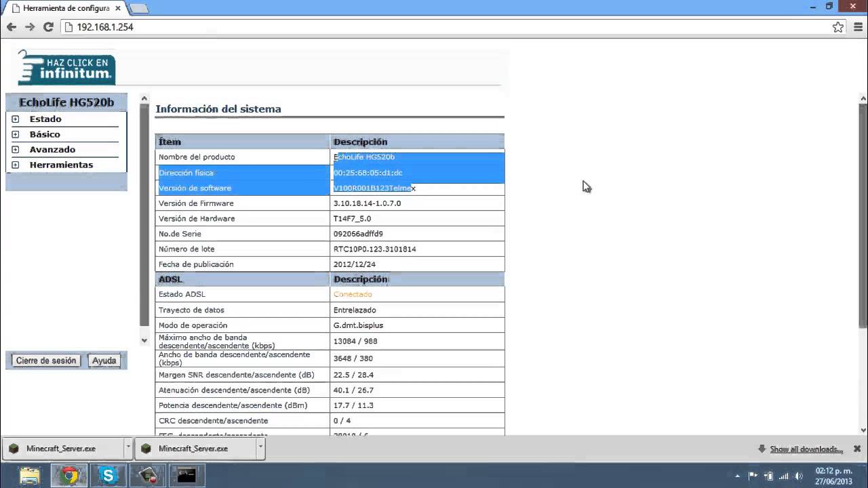Click the Action Center flag icon
The image size is (868, 488).
pyautogui.click(x=753, y=476)
